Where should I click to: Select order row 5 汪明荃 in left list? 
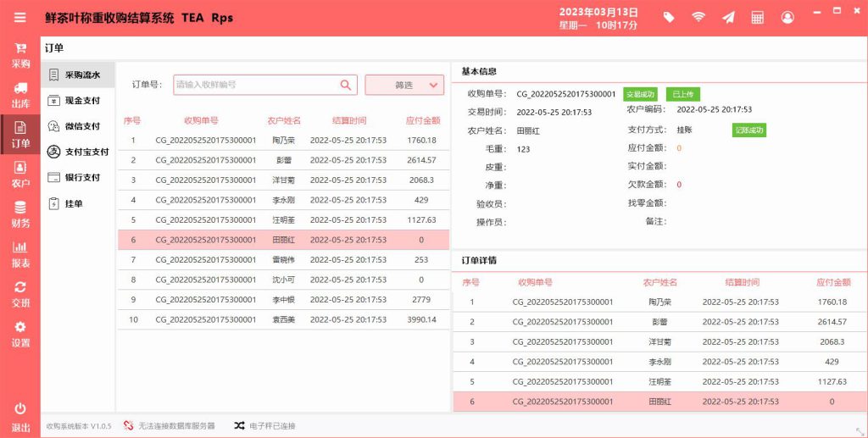point(283,220)
